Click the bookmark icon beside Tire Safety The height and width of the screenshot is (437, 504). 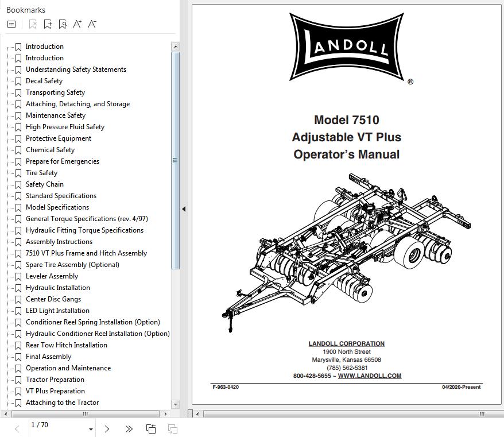[18, 173]
